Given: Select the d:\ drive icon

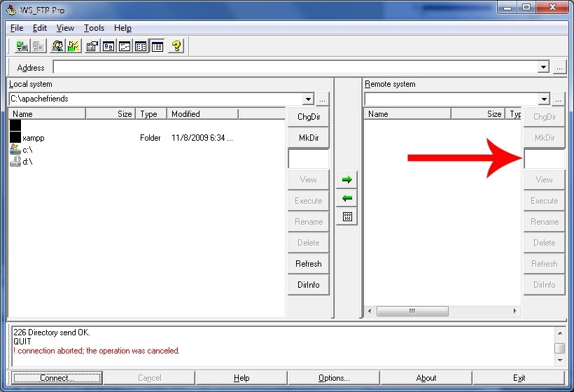Looking at the screenshot, I should point(15,161).
